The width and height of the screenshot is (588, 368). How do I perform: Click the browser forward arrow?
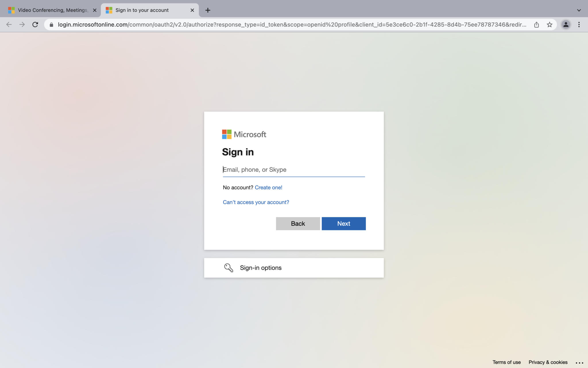pyautogui.click(x=22, y=25)
